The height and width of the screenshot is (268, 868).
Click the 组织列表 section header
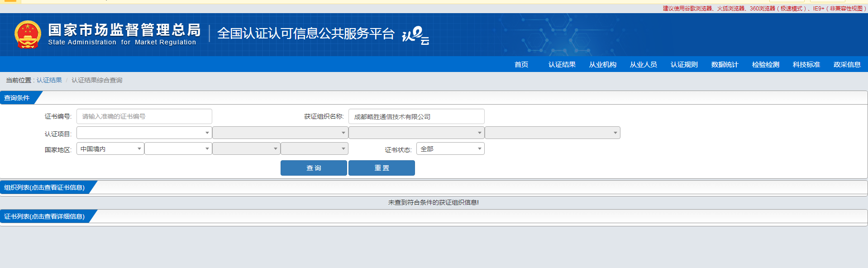(x=44, y=187)
